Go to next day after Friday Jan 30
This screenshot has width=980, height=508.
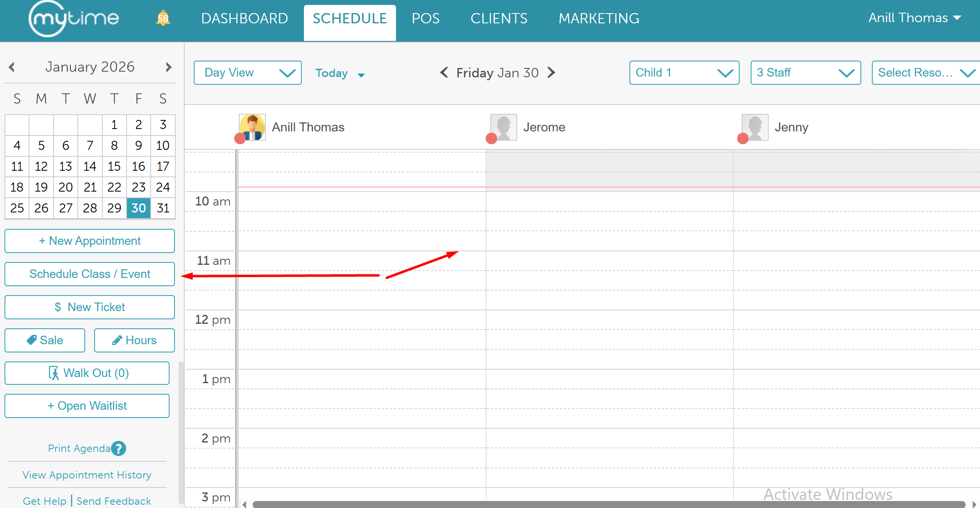click(552, 72)
